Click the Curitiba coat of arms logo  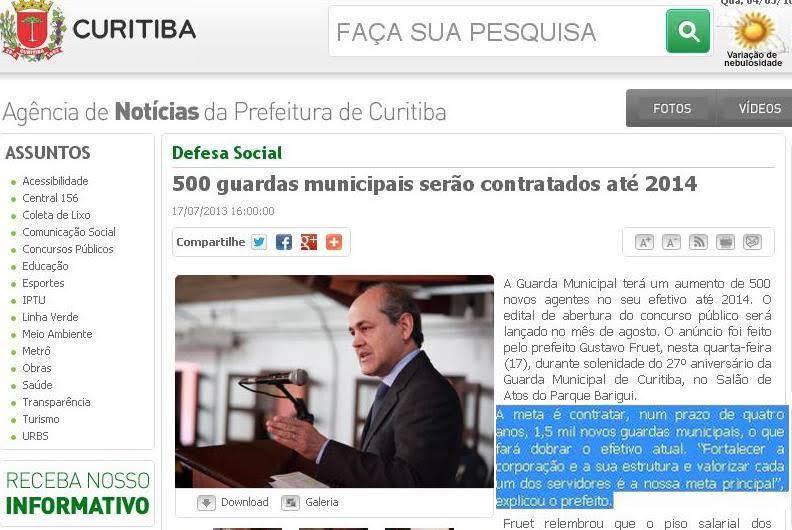tap(32, 30)
